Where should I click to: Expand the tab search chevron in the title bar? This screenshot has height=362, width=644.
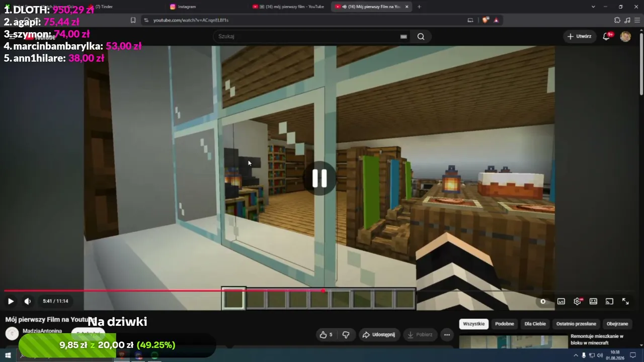[x=593, y=7]
